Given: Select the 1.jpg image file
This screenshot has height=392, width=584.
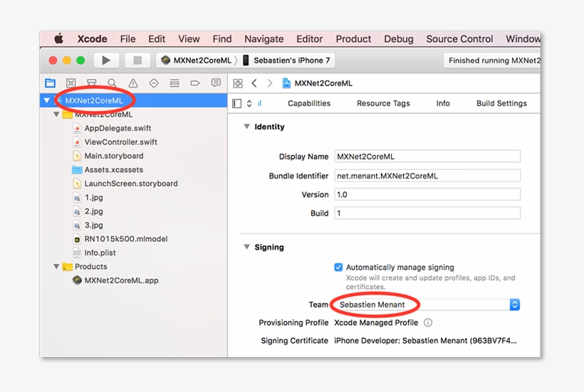Looking at the screenshot, I should (93, 198).
